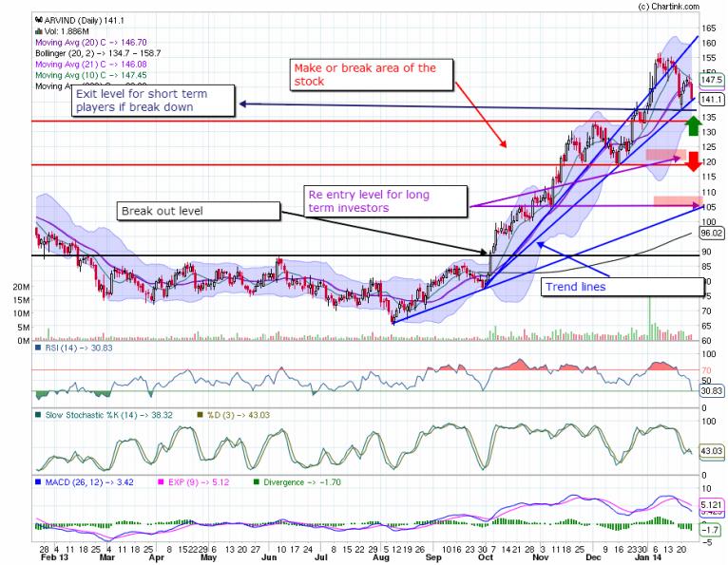Screen dimensions: 728x565
Task: Click the 'Trend lines' note
Action: pos(623,287)
